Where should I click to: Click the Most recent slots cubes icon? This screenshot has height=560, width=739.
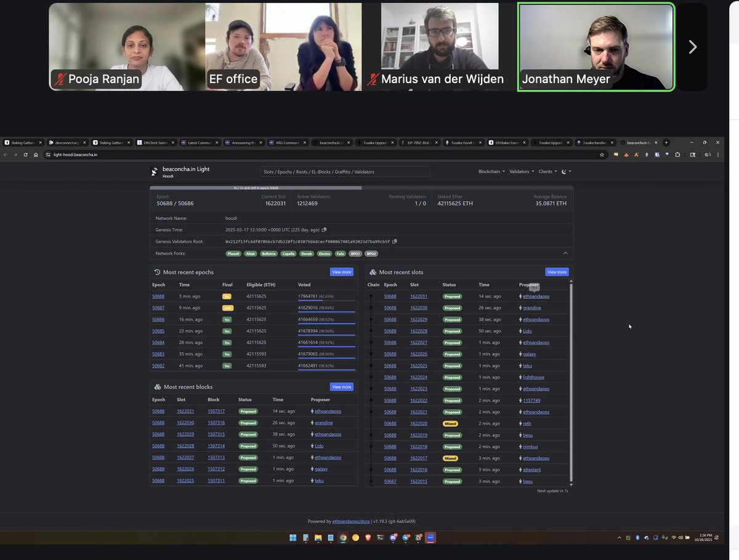pyautogui.click(x=373, y=272)
